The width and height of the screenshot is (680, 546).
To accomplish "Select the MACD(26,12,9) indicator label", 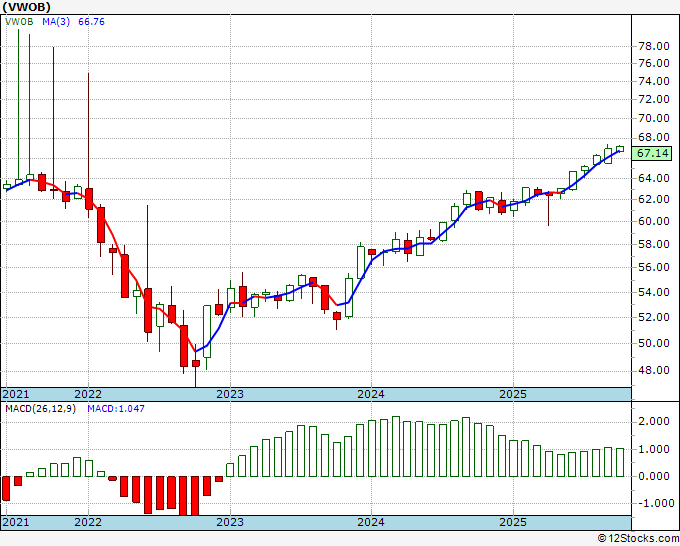I will [40, 409].
